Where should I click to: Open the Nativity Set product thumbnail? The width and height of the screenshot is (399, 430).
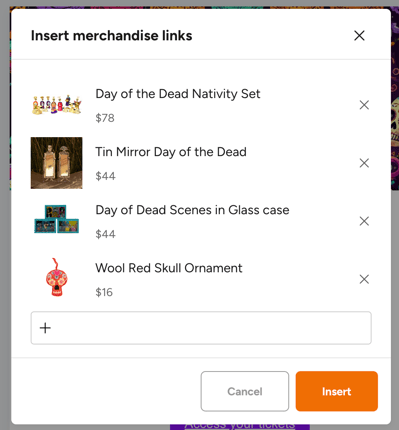coord(57,105)
